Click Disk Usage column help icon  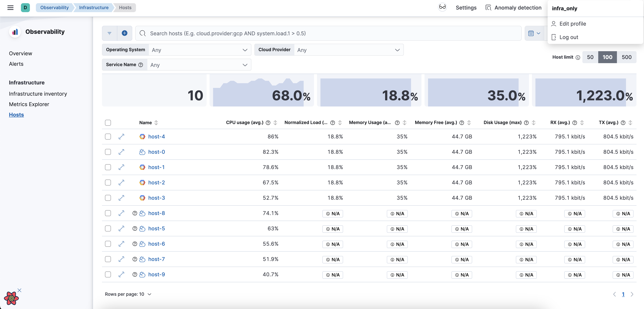coord(526,123)
